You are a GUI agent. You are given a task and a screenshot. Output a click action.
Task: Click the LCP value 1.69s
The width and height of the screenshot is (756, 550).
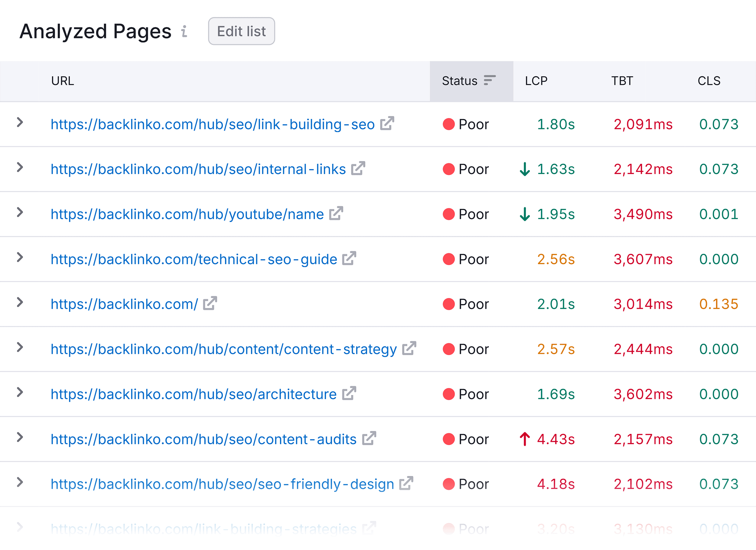pos(556,394)
